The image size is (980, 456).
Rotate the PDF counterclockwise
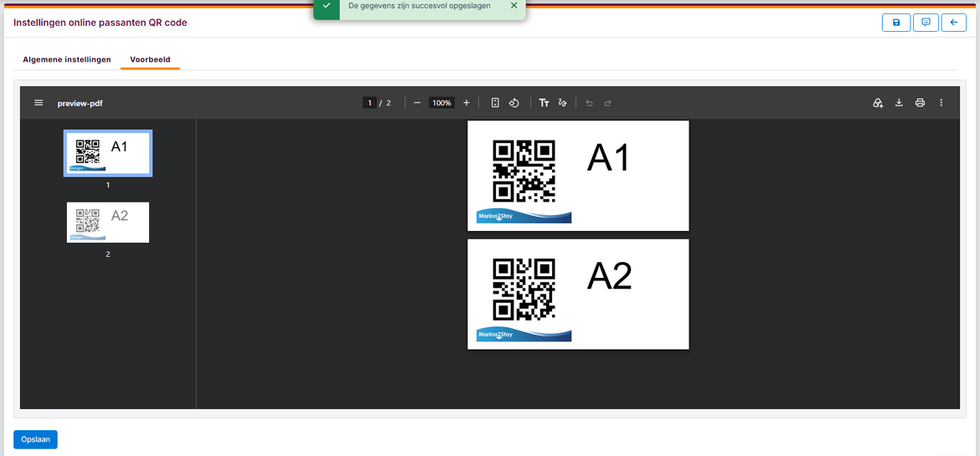pos(513,102)
